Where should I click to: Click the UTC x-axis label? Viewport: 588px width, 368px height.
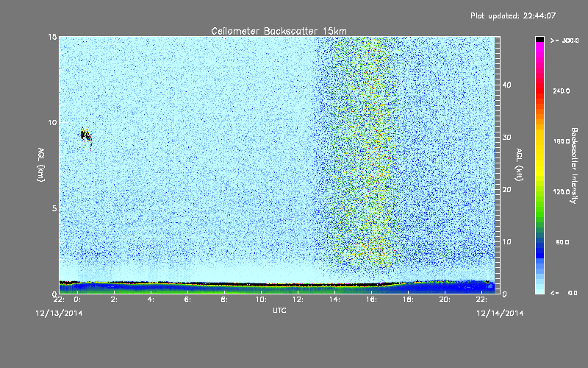[x=279, y=310]
